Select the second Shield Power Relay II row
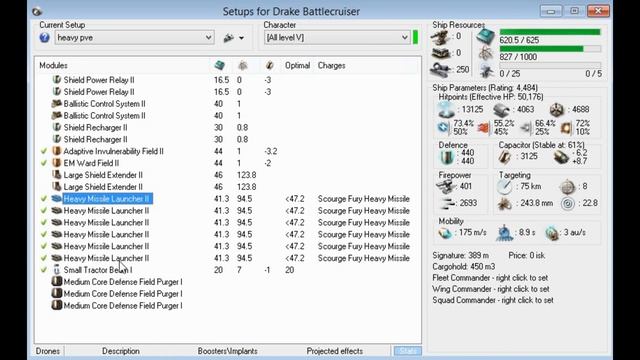Screen dimensions: 640x360 point(99,92)
